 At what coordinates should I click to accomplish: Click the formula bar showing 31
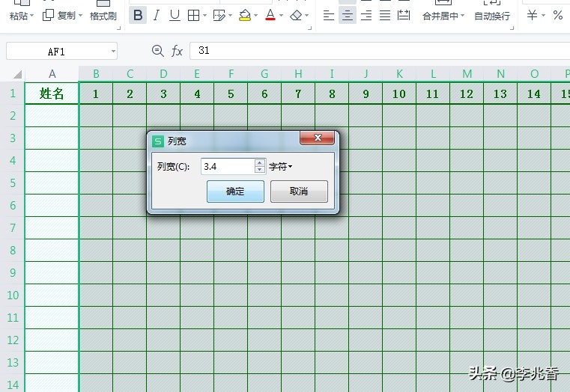[x=380, y=51]
